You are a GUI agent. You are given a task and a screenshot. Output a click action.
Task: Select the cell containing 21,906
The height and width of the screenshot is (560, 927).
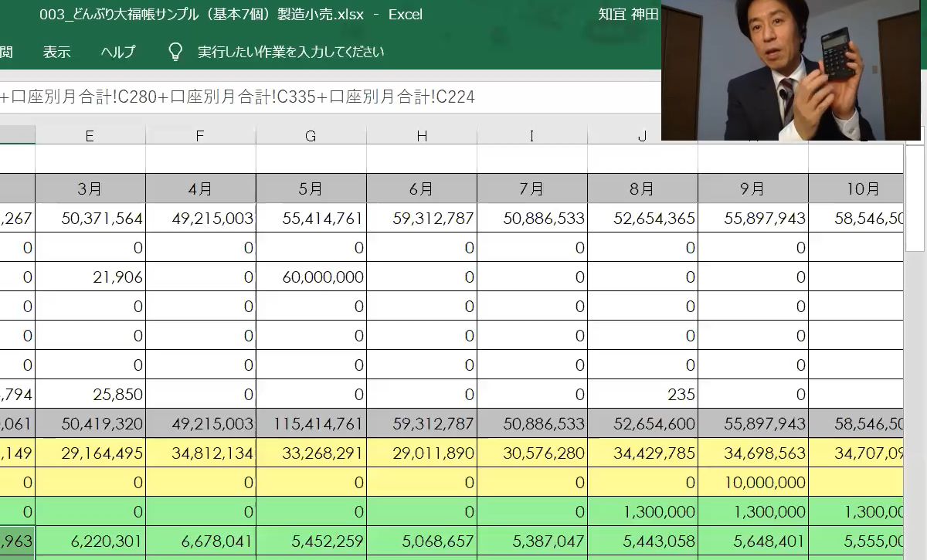[90, 277]
